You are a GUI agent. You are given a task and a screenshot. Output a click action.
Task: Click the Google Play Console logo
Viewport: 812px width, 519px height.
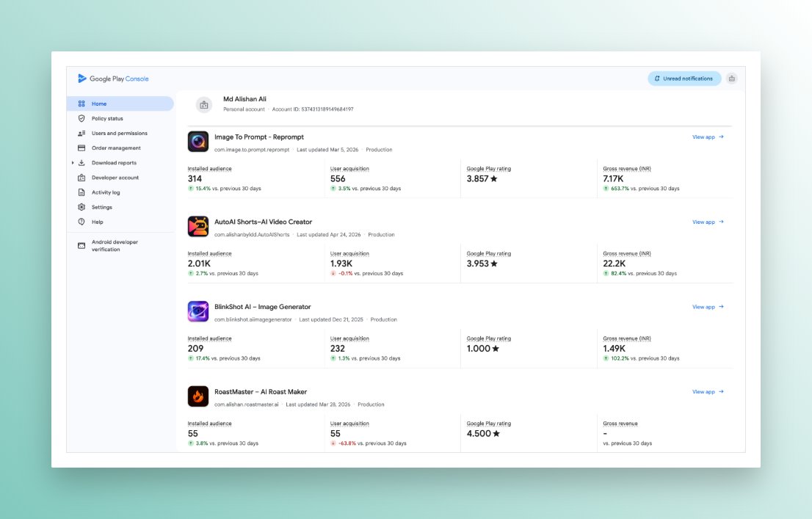[113, 79]
